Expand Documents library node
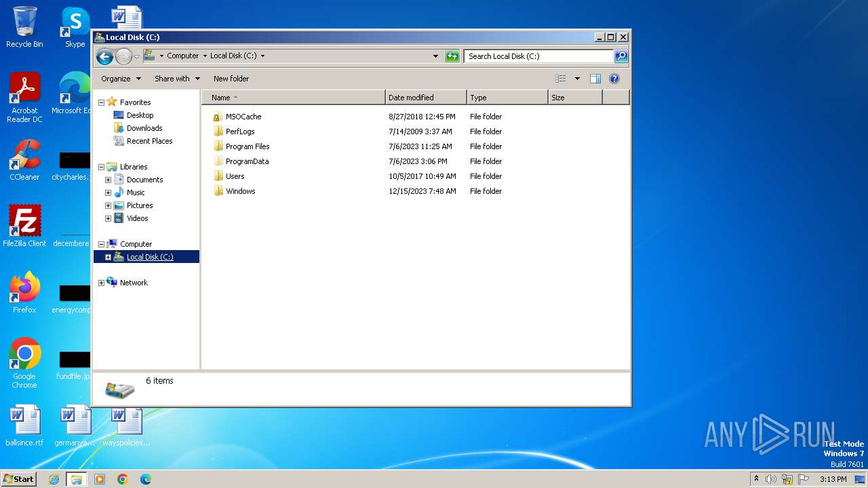The width and height of the screenshot is (868, 488). click(x=108, y=180)
